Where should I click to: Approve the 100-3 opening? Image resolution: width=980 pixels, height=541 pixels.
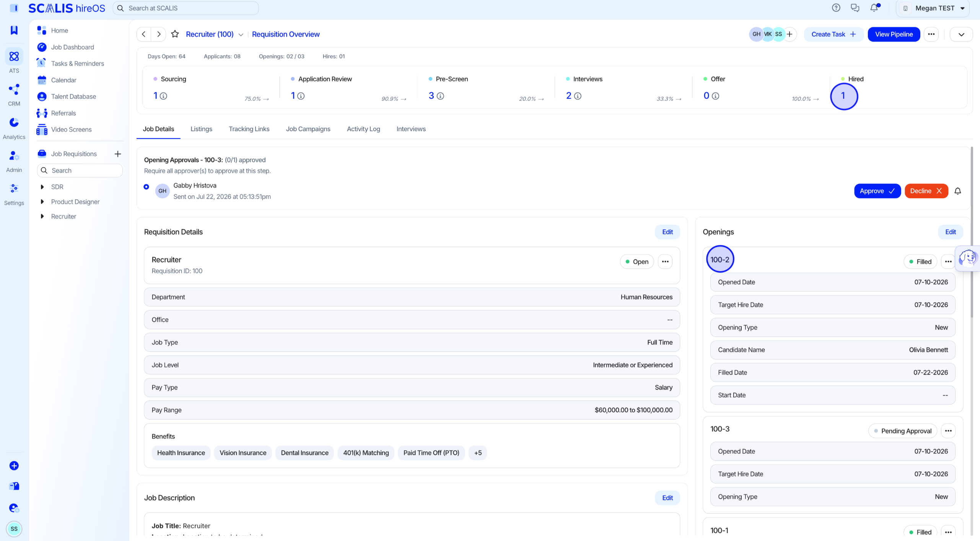click(877, 191)
